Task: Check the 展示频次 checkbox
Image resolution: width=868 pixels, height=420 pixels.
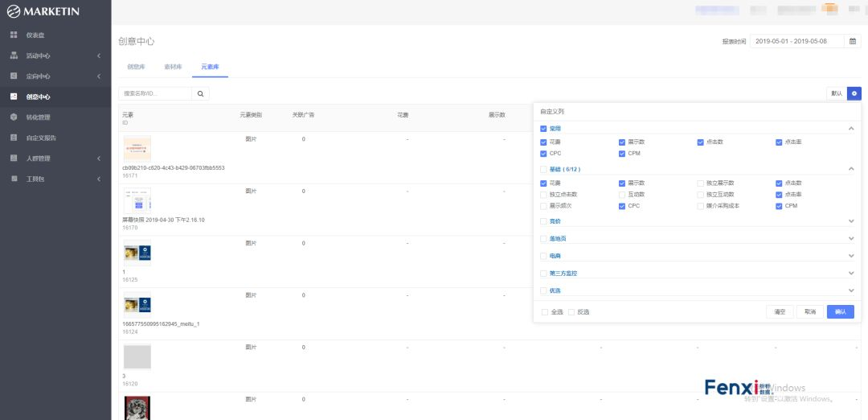Action: pos(543,206)
